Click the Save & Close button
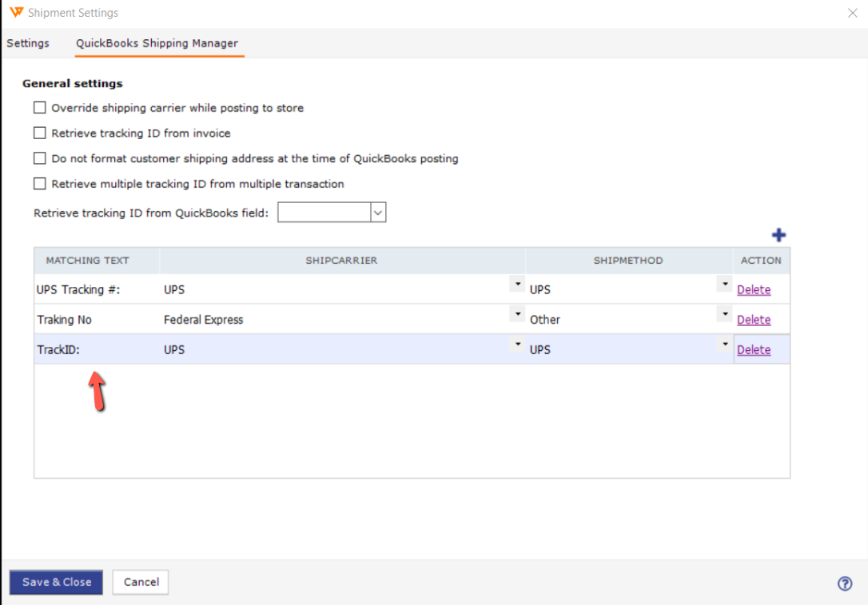 click(57, 583)
